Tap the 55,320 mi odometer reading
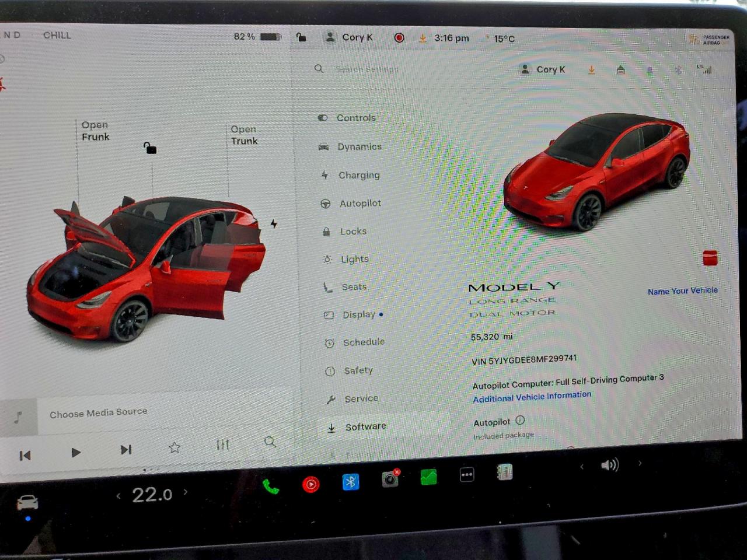The width and height of the screenshot is (747, 560). pos(491,337)
